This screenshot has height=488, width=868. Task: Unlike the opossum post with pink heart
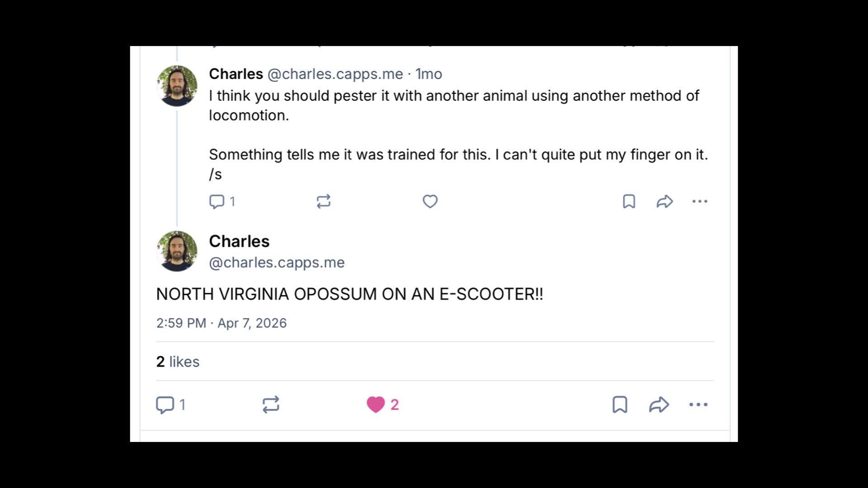[x=382, y=405]
